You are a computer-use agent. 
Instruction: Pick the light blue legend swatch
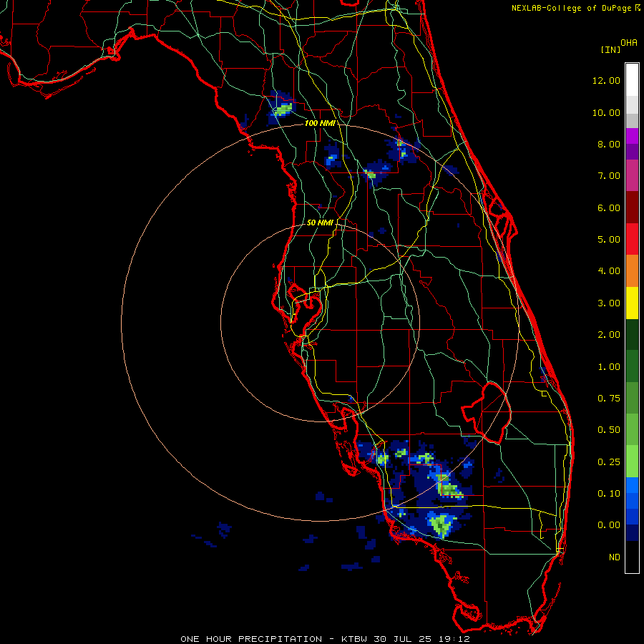[632, 485]
